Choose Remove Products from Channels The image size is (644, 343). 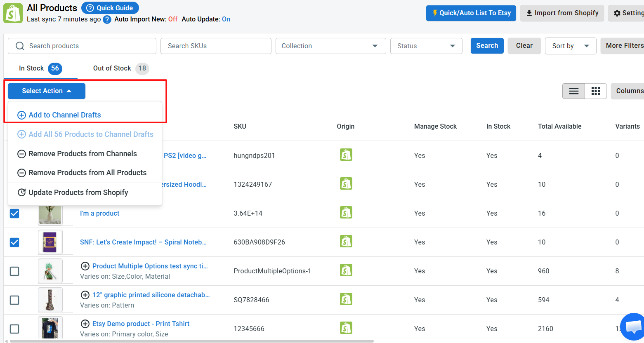(85, 154)
